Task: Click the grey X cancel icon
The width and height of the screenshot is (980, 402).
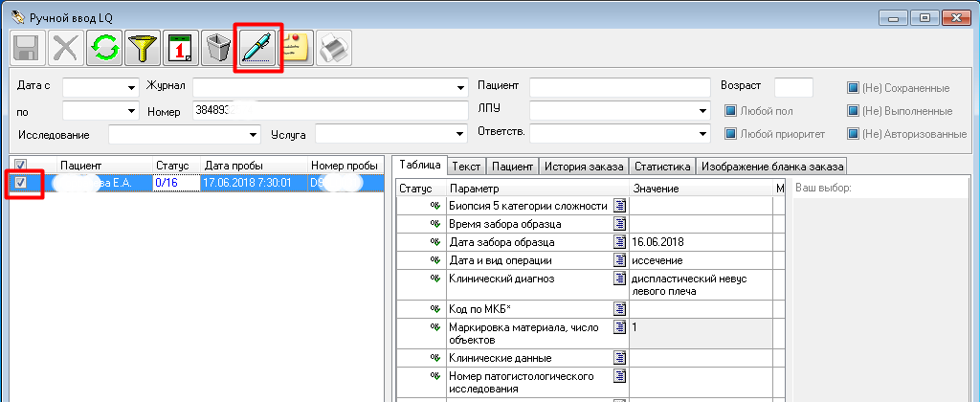Action: [x=66, y=48]
